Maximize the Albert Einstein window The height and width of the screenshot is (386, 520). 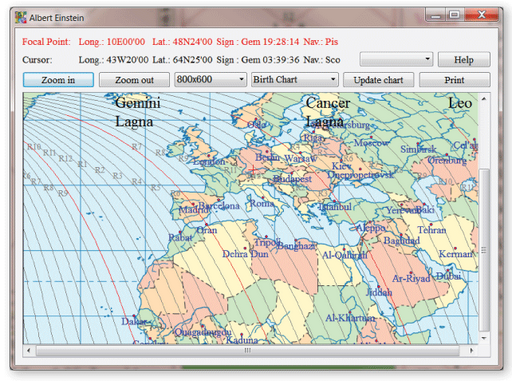[x=455, y=15]
